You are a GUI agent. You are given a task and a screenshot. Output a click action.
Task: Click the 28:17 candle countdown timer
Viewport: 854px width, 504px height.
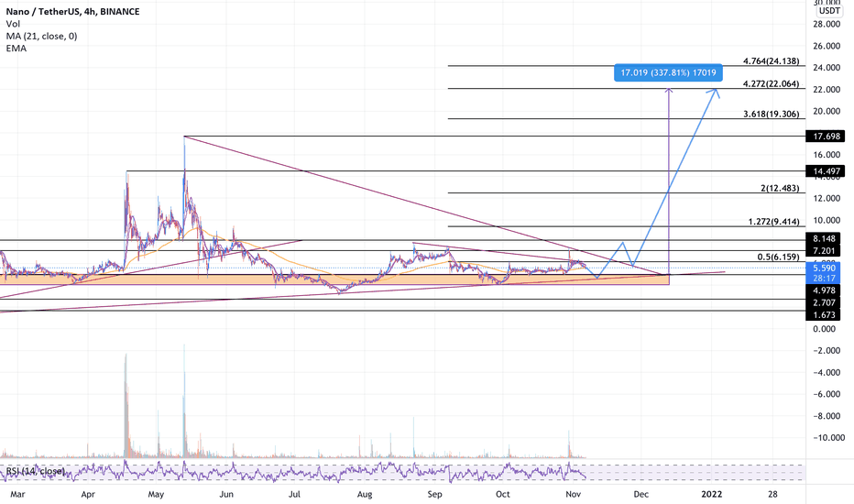tap(824, 278)
